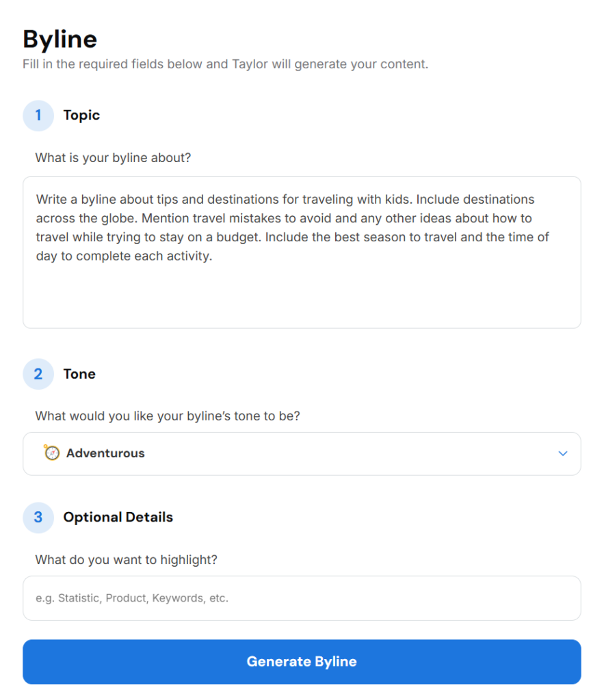This screenshot has height=700, width=591.
Task: Expand the tone dropdown chevron arrow
Action: (562, 453)
